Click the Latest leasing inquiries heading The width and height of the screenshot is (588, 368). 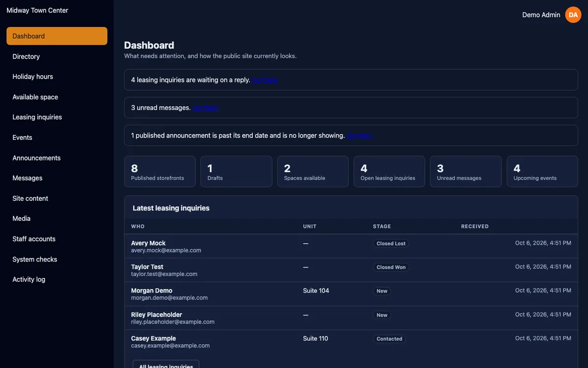tap(171, 208)
